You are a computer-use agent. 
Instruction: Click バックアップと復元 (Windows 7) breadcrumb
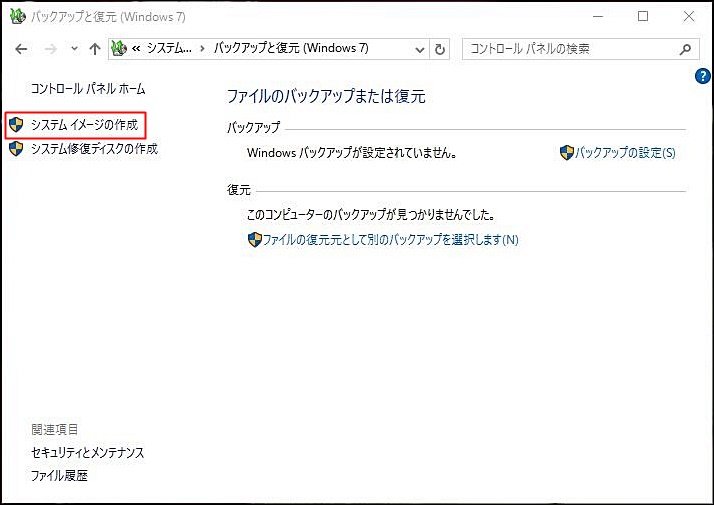click(291, 48)
